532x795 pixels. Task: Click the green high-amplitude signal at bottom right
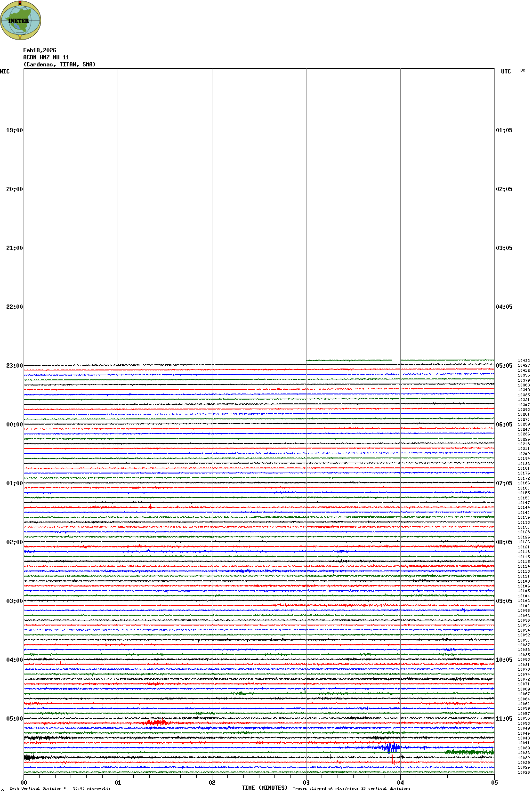(x=468, y=752)
